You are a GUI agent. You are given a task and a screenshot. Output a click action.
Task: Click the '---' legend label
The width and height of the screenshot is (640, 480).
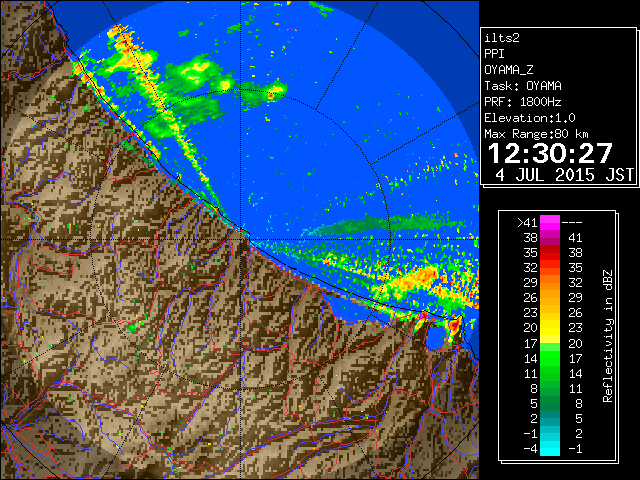[572, 222]
